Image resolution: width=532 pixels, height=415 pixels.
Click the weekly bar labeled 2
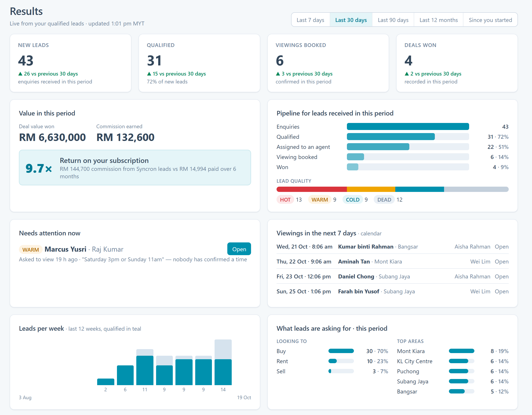coord(106,382)
